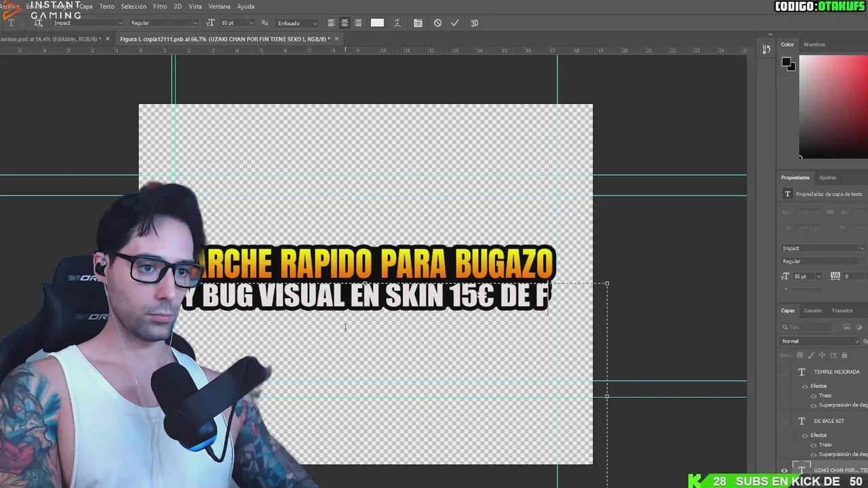Viewport: 868px width, 488px height.
Task: Open the Filtro menu
Action: click(x=160, y=6)
